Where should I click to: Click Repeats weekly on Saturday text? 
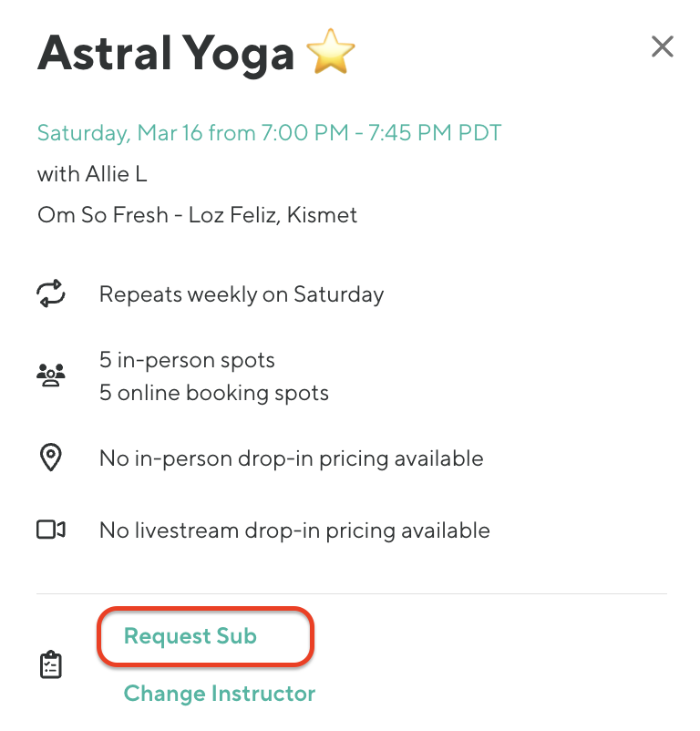[x=242, y=295]
